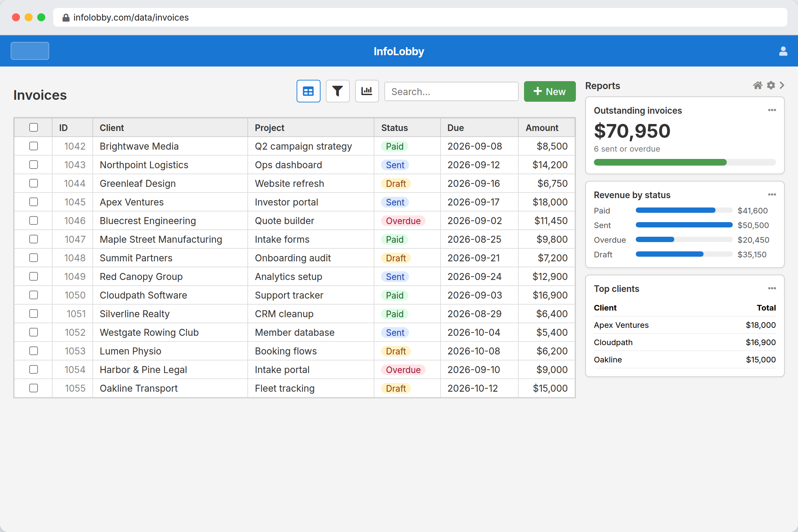
Task: Click due date 2026-10-08
Action: 473,351
